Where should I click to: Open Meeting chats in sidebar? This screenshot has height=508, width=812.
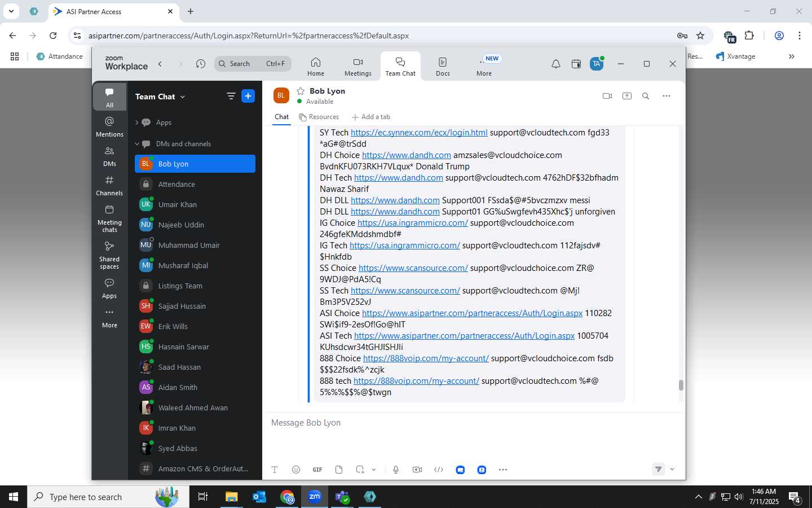[109, 218]
